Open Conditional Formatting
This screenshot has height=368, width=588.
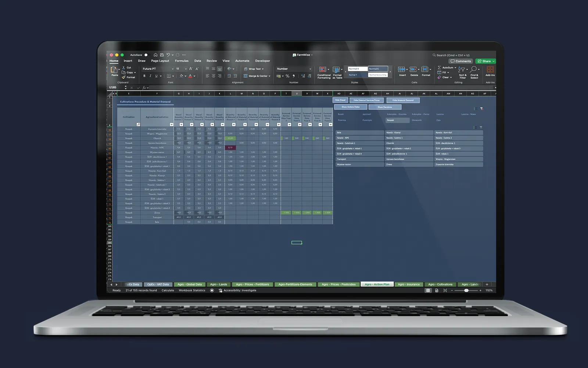click(x=324, y=72)
